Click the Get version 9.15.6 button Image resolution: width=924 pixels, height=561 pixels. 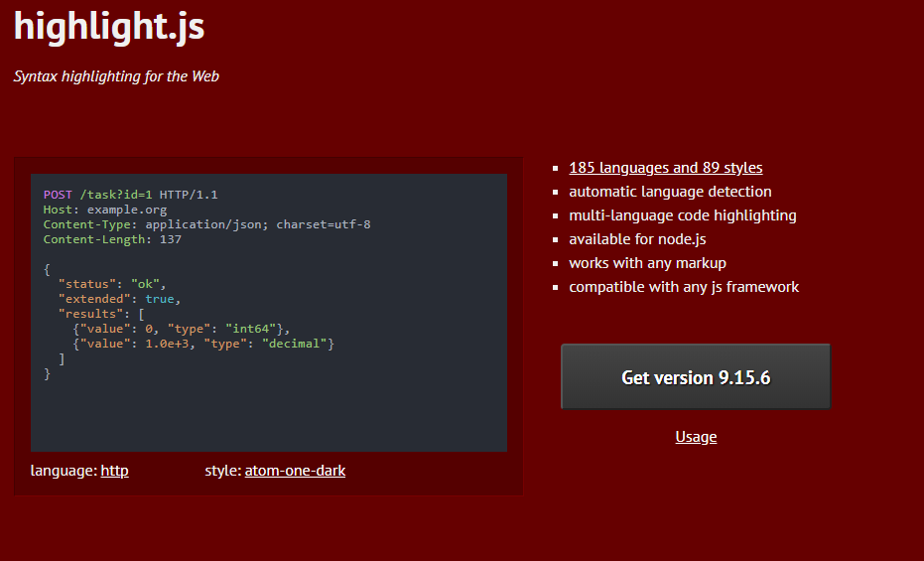click(696, 376)
